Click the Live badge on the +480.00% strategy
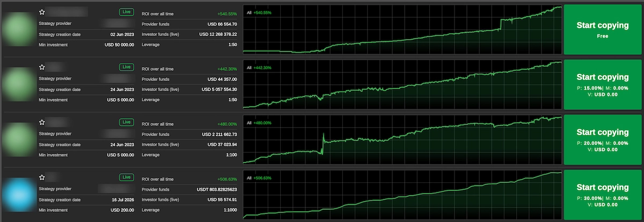 pyautogui.click(x=126, y=122)
